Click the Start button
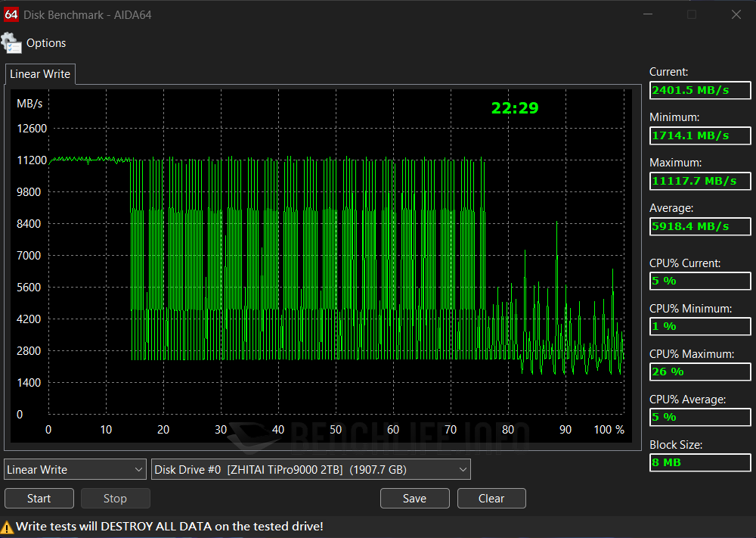Viewport: 756px width, 538px height. (39, 499)
